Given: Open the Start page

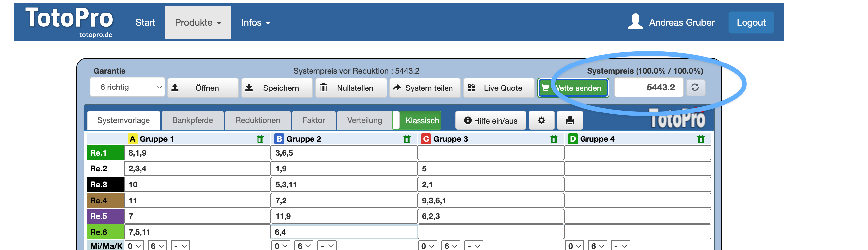Looking at the screenshot, I should click(x=145, y=23).
